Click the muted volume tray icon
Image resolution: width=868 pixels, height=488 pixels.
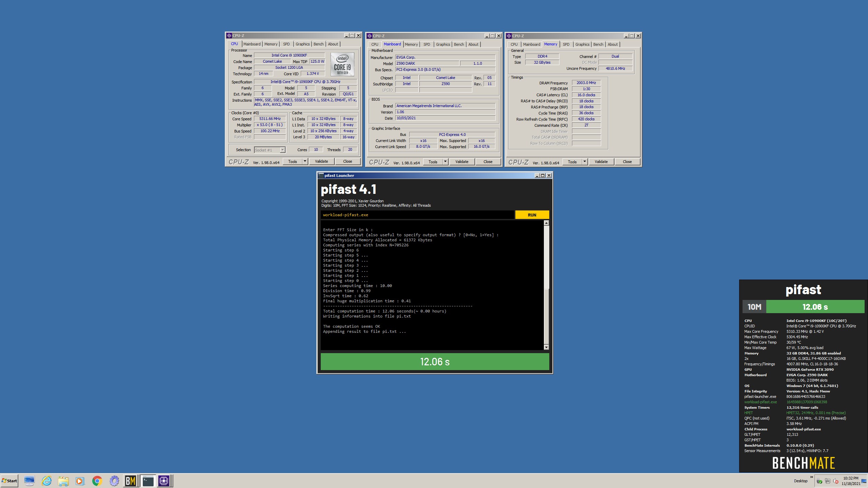click(836, 481)
